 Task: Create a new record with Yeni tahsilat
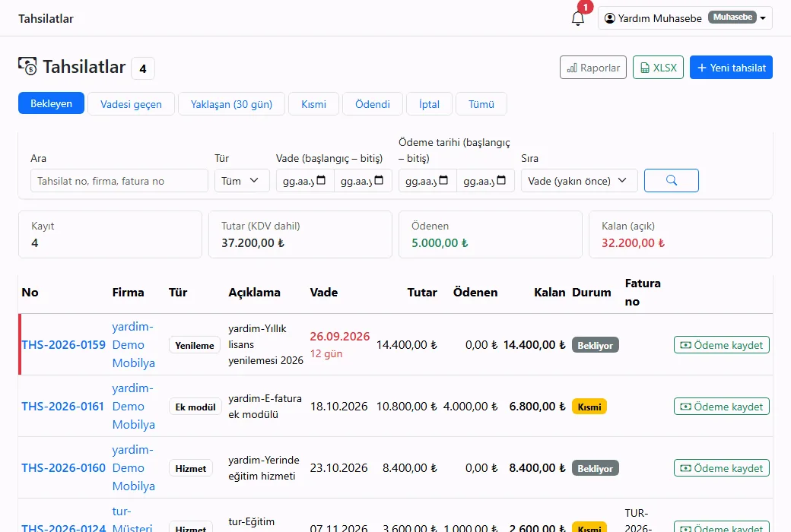tap(731, 68)
